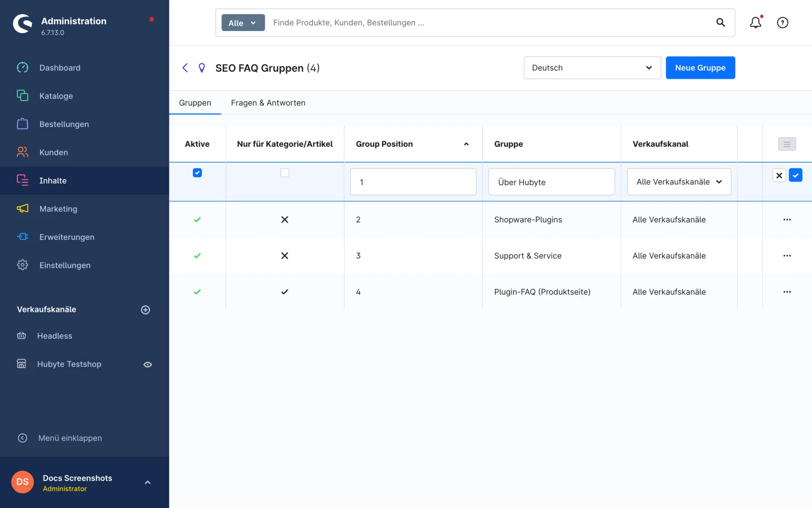Click the magnifier search icon

[x=721, y=22]
